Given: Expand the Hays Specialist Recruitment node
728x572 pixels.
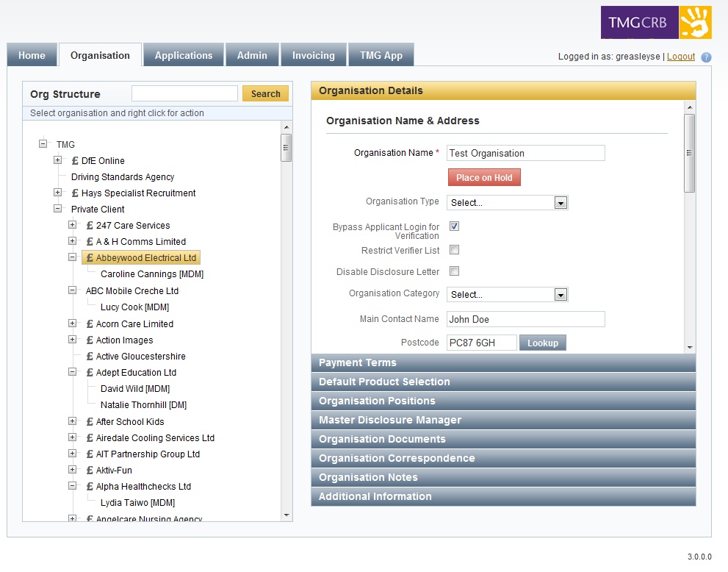Looking at the screenshot, I should 57,192.
